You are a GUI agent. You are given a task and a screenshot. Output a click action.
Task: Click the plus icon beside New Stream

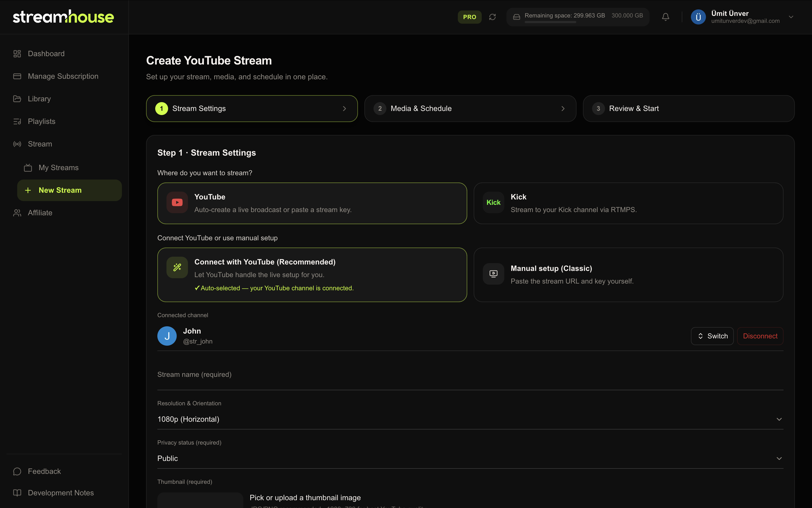[28, 190]
